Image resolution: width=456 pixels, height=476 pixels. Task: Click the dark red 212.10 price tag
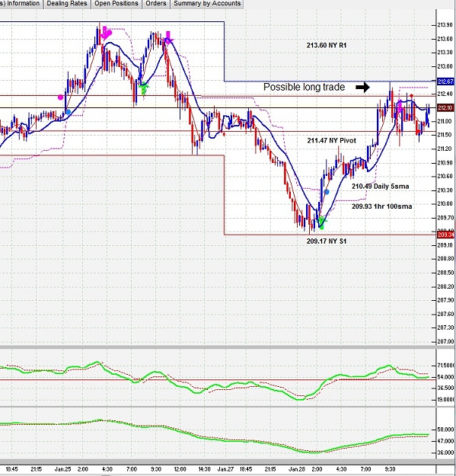(x=445, y=108)
